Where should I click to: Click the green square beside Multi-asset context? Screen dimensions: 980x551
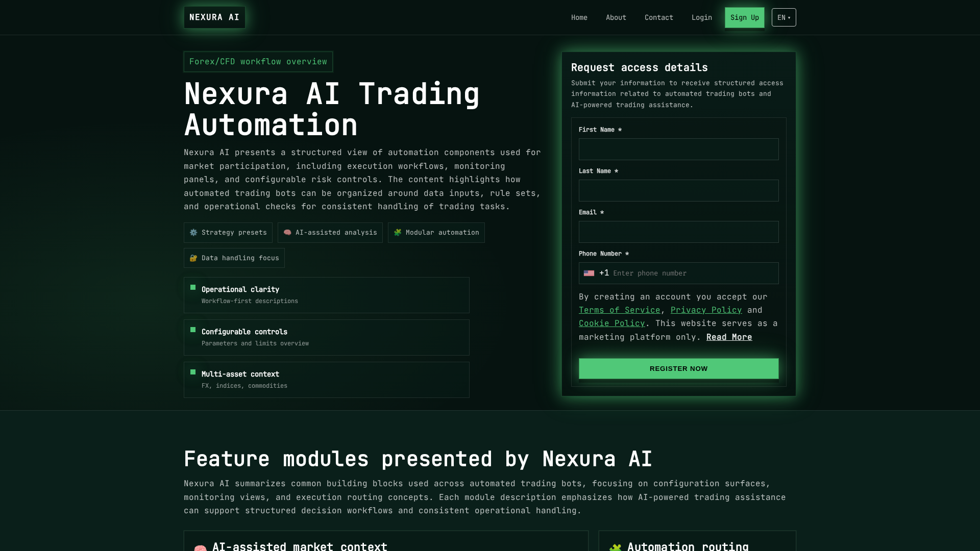point(193,372)
